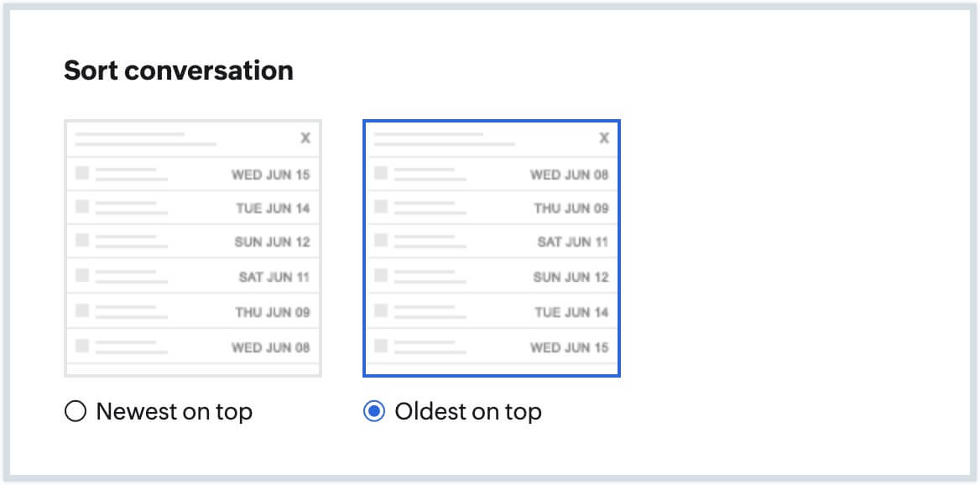980x485 pixels.
Task: Tick checkbox beside TUE JUN 14 in newest-first preview
Action: pyautogui.click(x=82, y=206)
